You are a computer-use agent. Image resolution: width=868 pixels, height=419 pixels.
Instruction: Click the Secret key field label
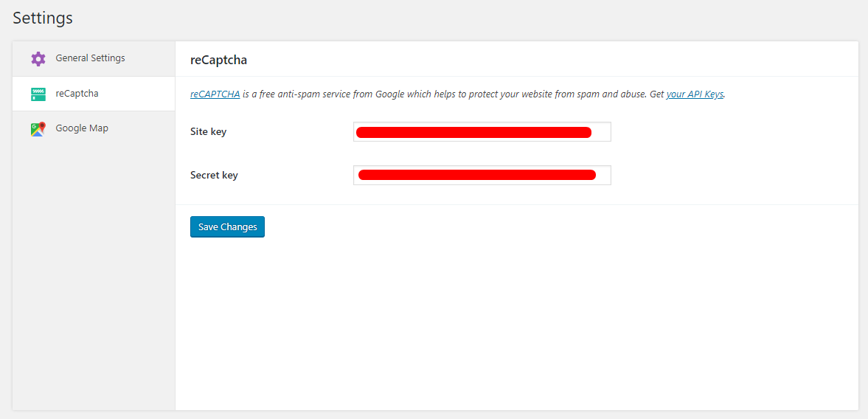214,176
